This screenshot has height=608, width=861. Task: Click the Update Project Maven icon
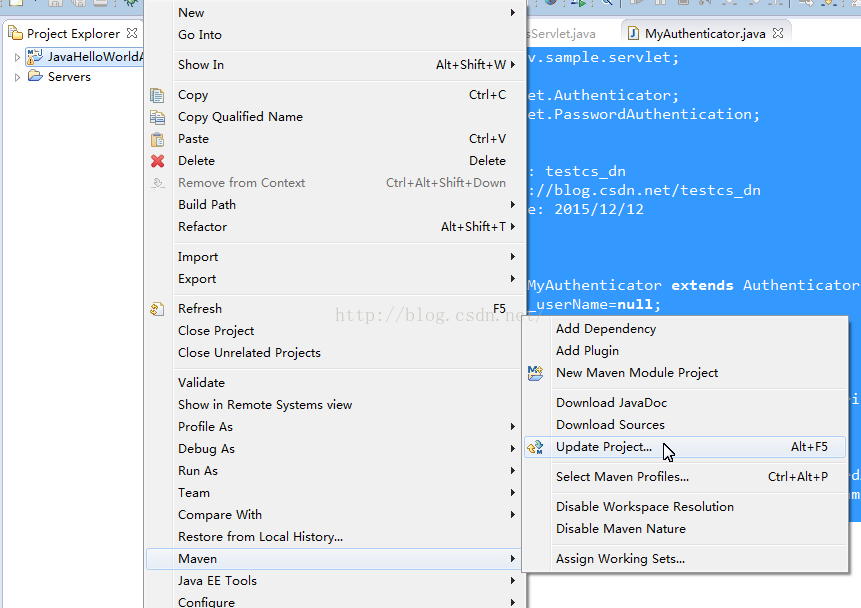[x=535, y=447]
